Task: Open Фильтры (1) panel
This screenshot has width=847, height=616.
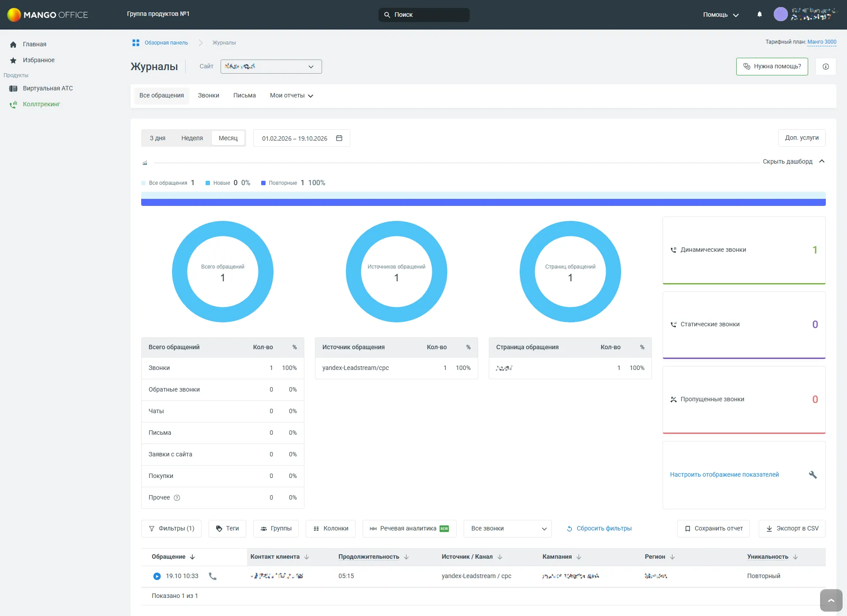Action: point(171,528)
